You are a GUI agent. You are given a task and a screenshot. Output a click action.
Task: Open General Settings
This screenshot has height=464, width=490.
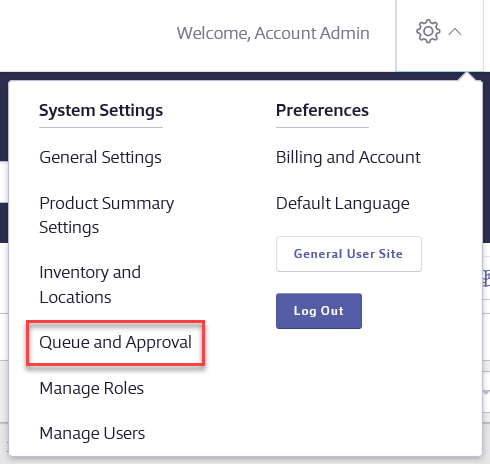(x=100, y=157)
